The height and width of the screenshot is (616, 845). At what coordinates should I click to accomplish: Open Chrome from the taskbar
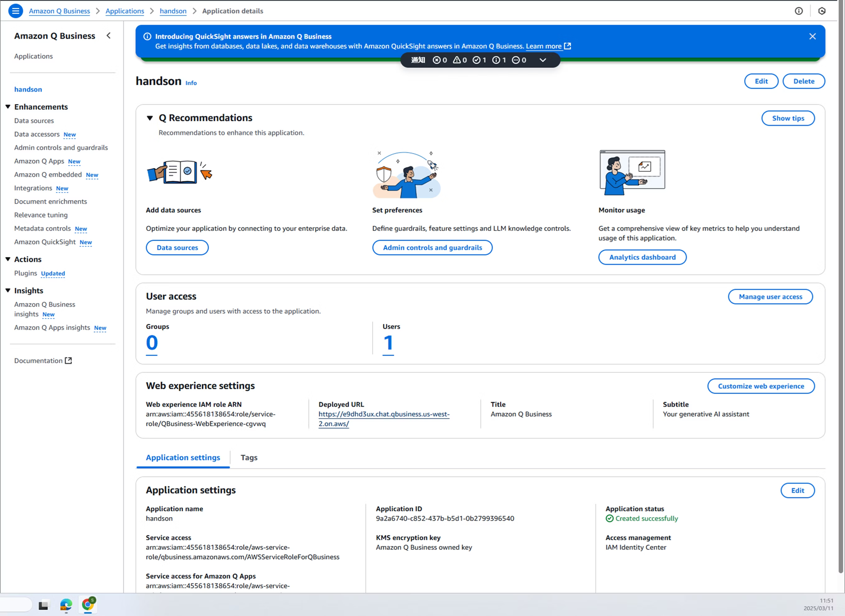(x=88, y=605)
